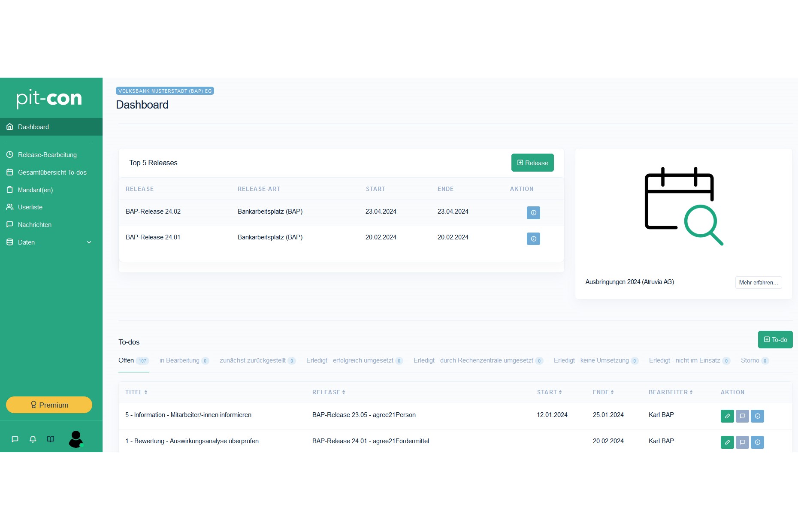Click the green Release add button
Viewport: 798px width, 532px height.
point(532,163)
